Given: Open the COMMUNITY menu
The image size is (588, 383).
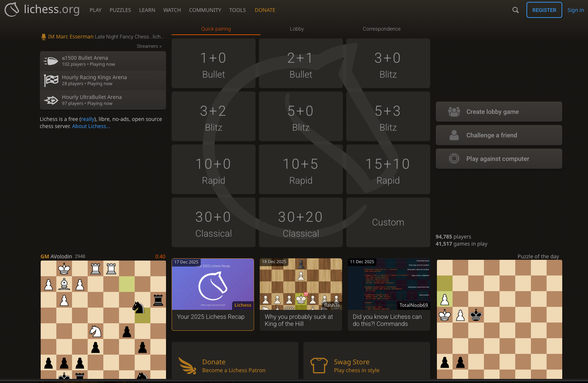Looking at the screenshot, I should 205,10.
